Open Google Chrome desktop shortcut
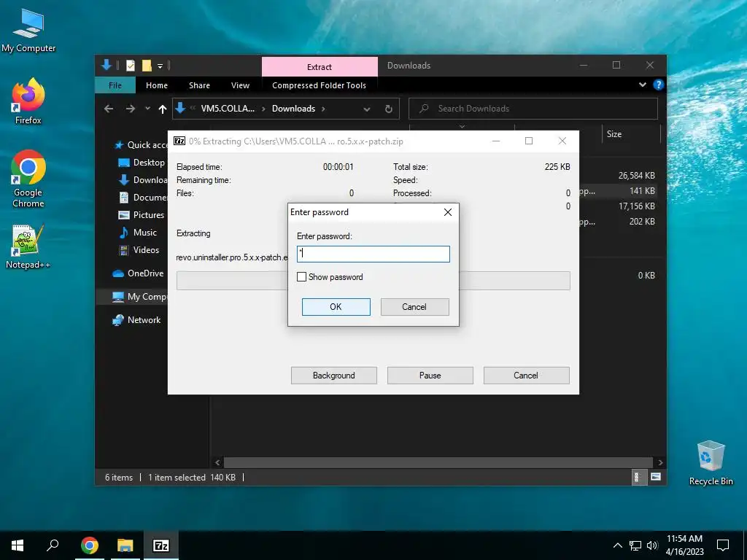This screenshot has height=560, width=747. click(28, 179)
